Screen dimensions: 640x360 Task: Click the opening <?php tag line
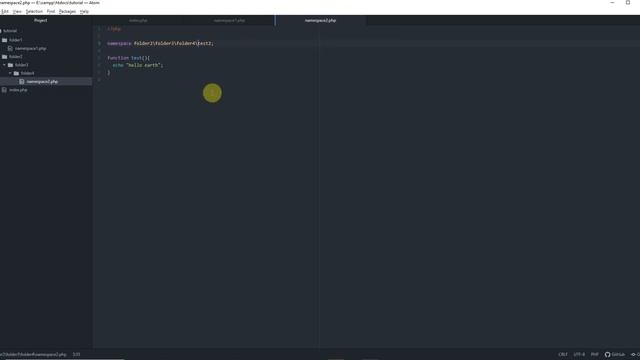[x=114, y=29]
